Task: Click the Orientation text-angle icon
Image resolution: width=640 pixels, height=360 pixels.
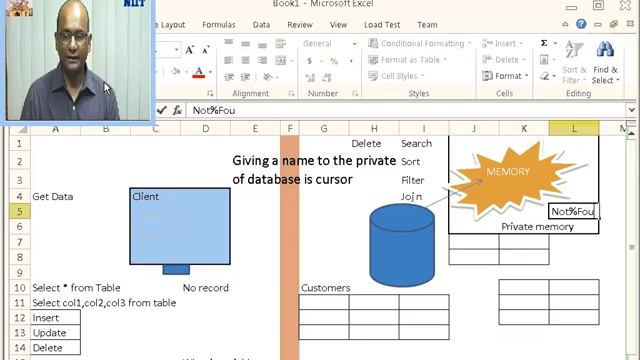Action: click(x=267, y=77)
